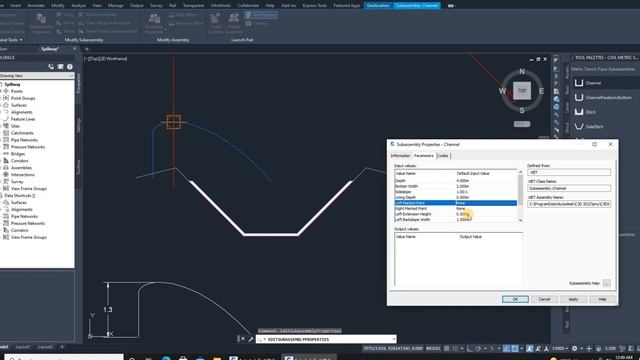
Task: Select the Bottom Width parameter row
Action: 456,186
